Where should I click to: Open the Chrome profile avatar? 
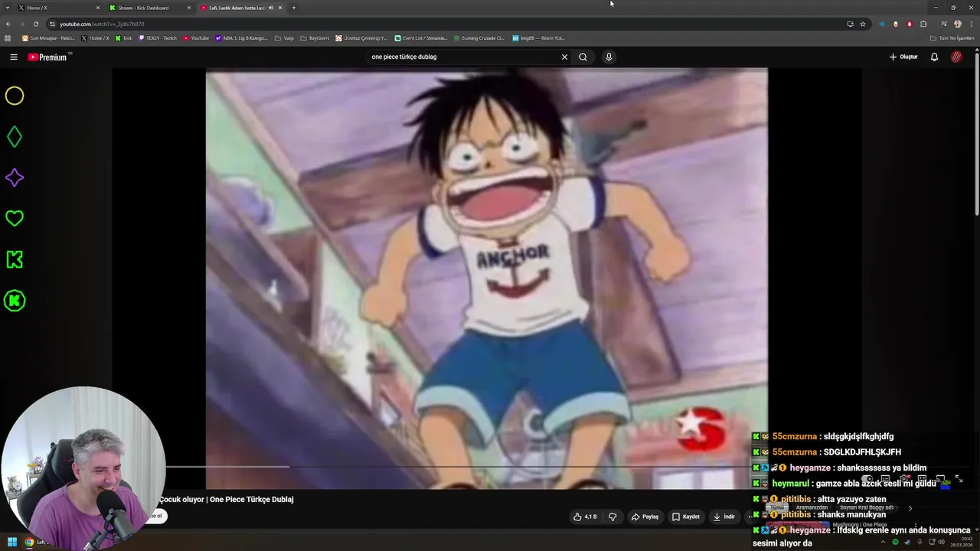pos(957,24)
